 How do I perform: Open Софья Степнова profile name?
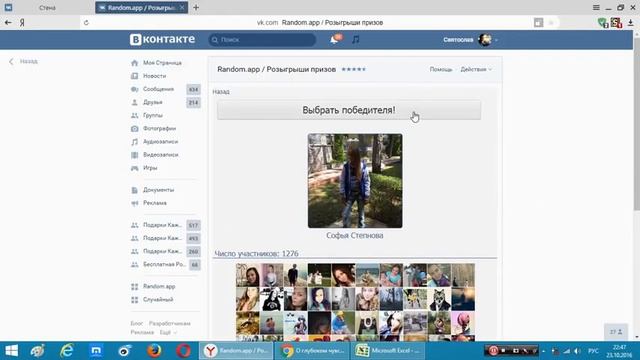(355, 236)
